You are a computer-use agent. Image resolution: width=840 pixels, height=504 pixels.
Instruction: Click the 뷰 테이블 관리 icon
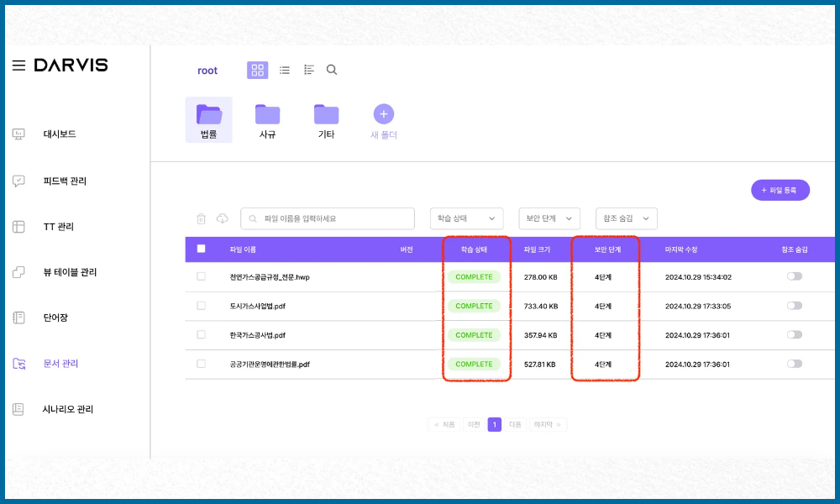18,272
